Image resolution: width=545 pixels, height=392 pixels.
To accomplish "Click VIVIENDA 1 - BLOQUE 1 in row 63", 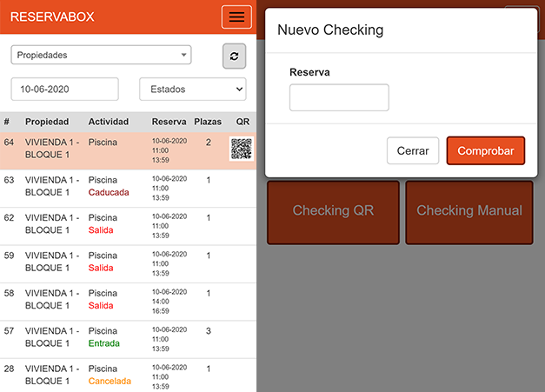I will tap(52, 186).
